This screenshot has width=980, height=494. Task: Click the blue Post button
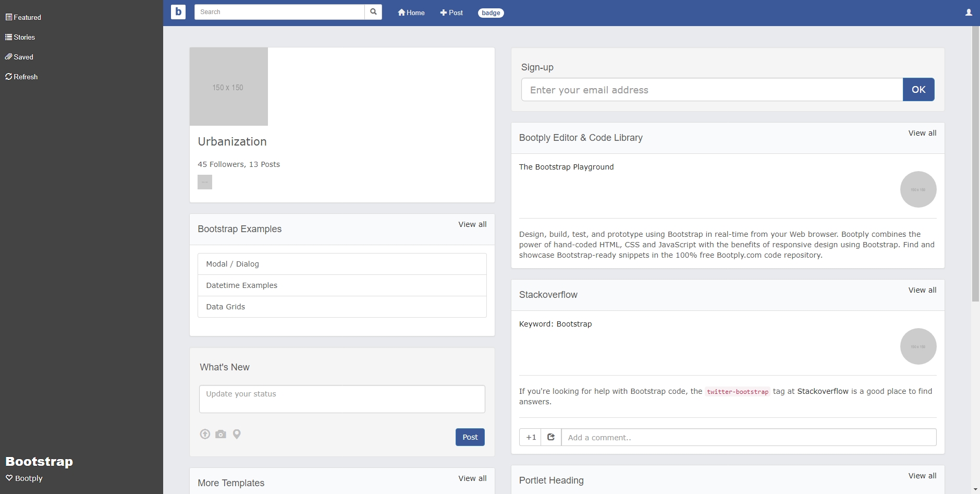tap(470, 437)
